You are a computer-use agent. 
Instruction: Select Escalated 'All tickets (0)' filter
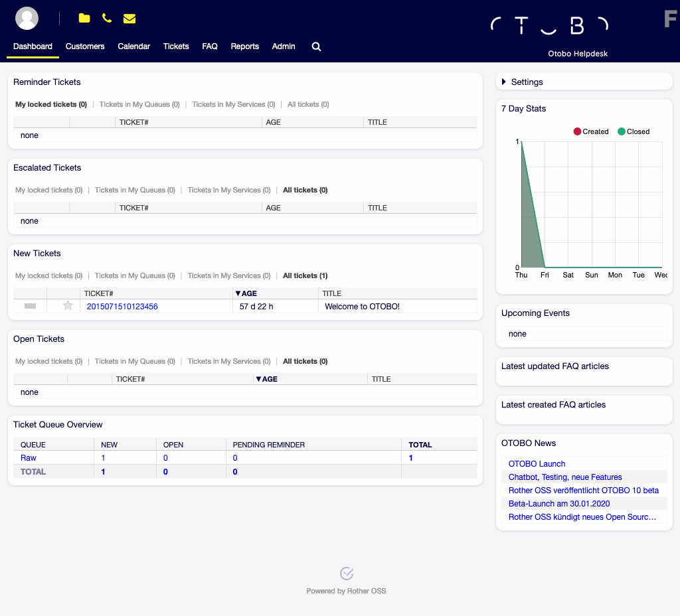pyautogui.click(x=305, y=190)
